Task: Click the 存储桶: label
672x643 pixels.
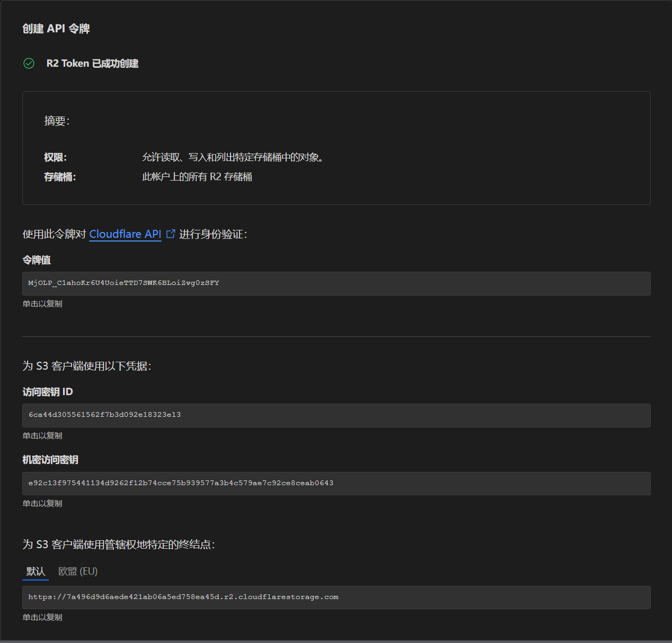Action: pyautogui.click(x=60, y=177)
